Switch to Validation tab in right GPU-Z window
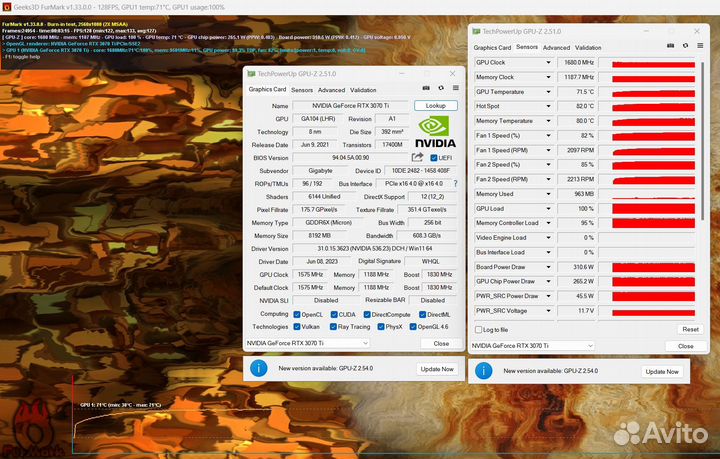This screenshot has height=459, width=720. point(588,47)
